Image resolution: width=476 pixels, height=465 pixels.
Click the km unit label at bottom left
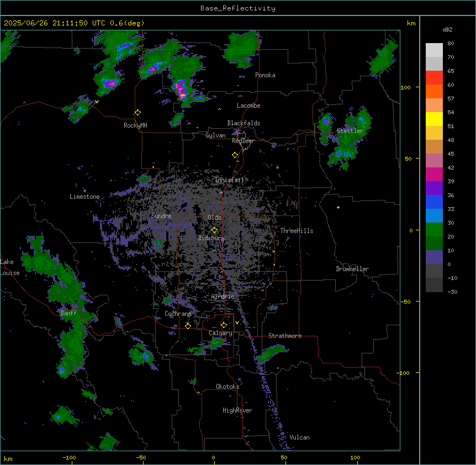click(x=8, y=458)
